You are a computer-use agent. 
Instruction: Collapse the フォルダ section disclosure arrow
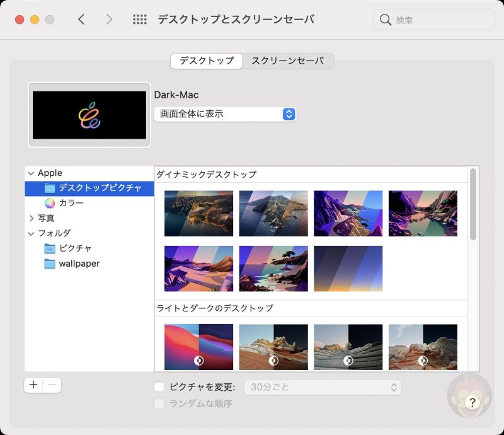31,233
